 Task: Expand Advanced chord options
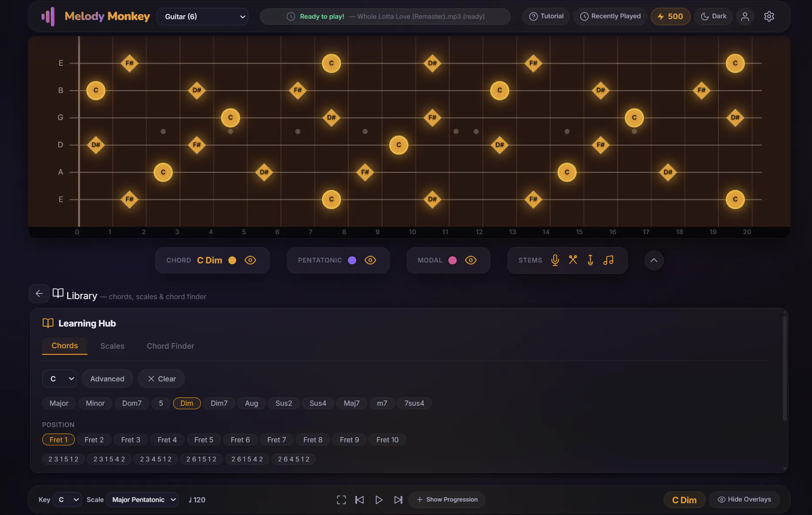pyautogui.click(x=107, y=379)
